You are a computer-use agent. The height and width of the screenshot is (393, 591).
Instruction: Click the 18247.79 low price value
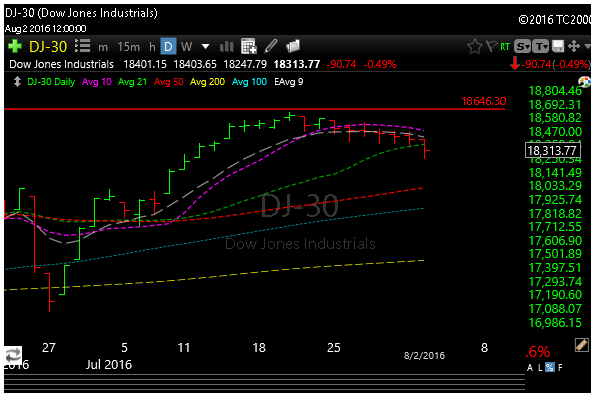(x=245, y=64)
